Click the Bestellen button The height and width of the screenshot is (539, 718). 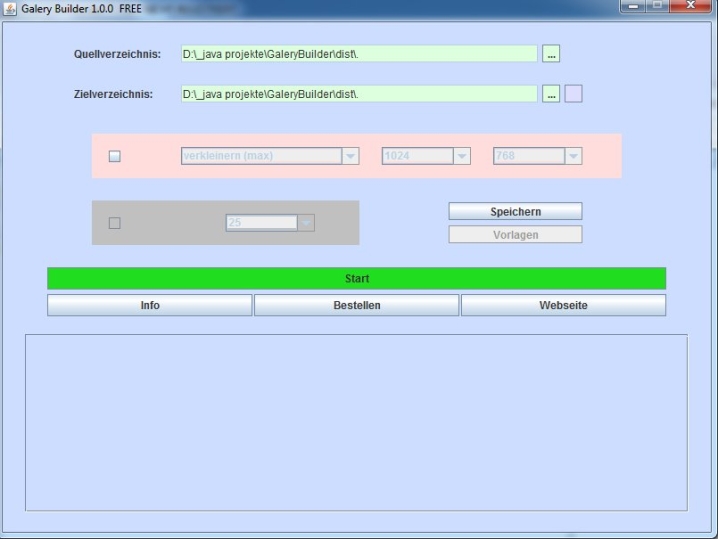point(357,305)
